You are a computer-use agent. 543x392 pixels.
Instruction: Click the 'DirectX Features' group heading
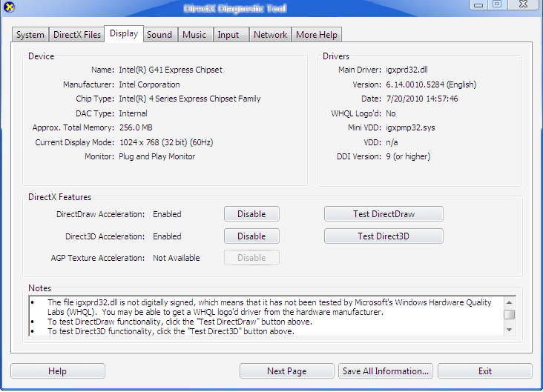(59, 197)
